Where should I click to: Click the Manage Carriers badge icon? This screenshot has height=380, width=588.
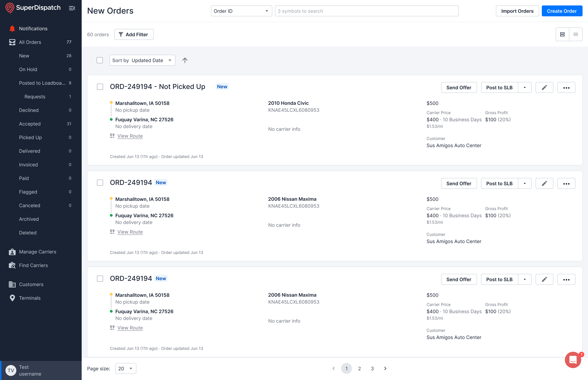click(x=12, y=252)
